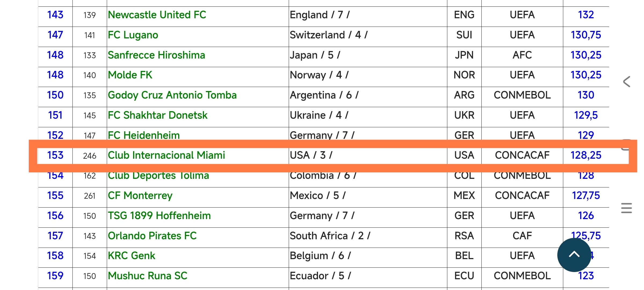Image resolution: width=644 pixels, height=290 pixels.
Task: Open the three-line recent apps icon
Action: pyautogui.click(x=627, y=208)
